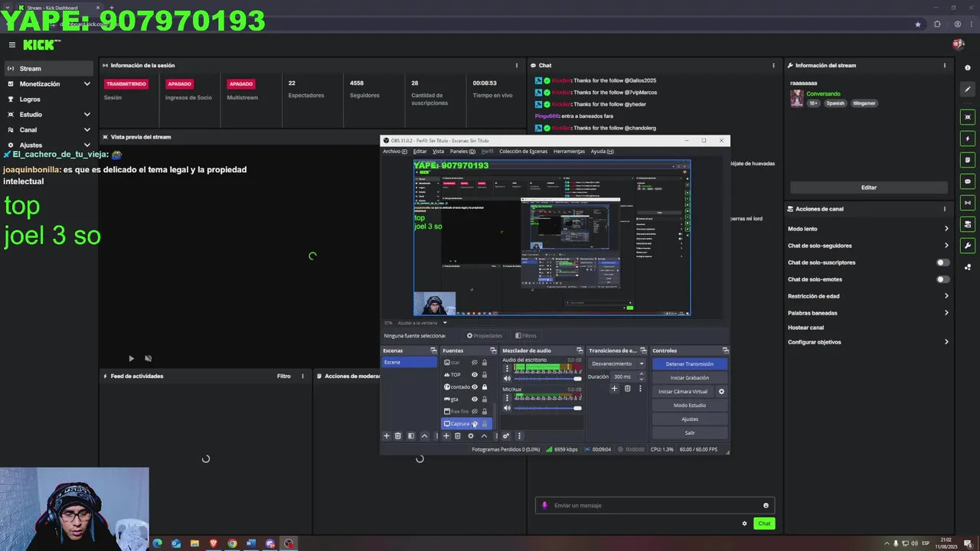The image size is (980, 551).
Task: Open Paneles menu in OBS
Action: pos(462,152)
